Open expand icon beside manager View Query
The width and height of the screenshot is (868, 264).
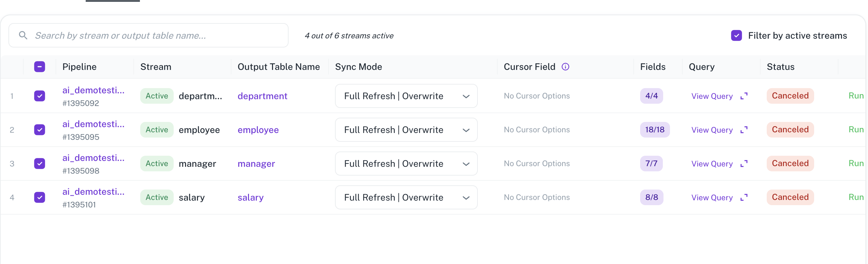[744, 164]
